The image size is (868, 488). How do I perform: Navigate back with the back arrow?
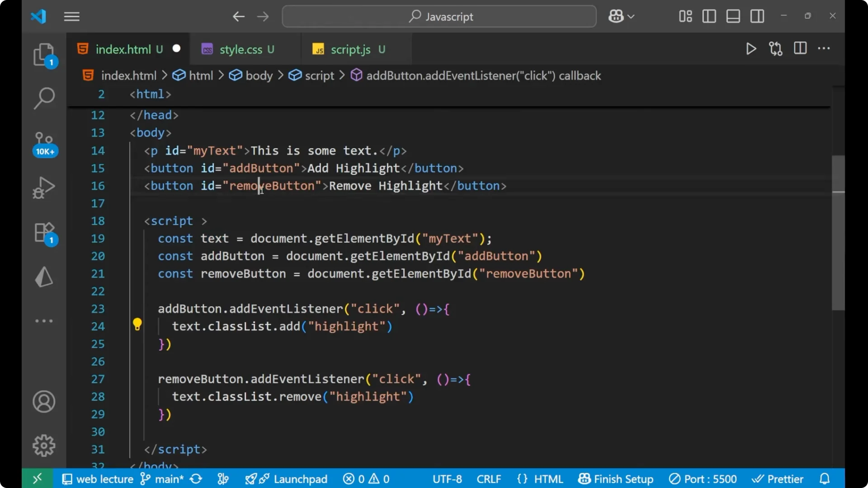click(x=239, y=16)
